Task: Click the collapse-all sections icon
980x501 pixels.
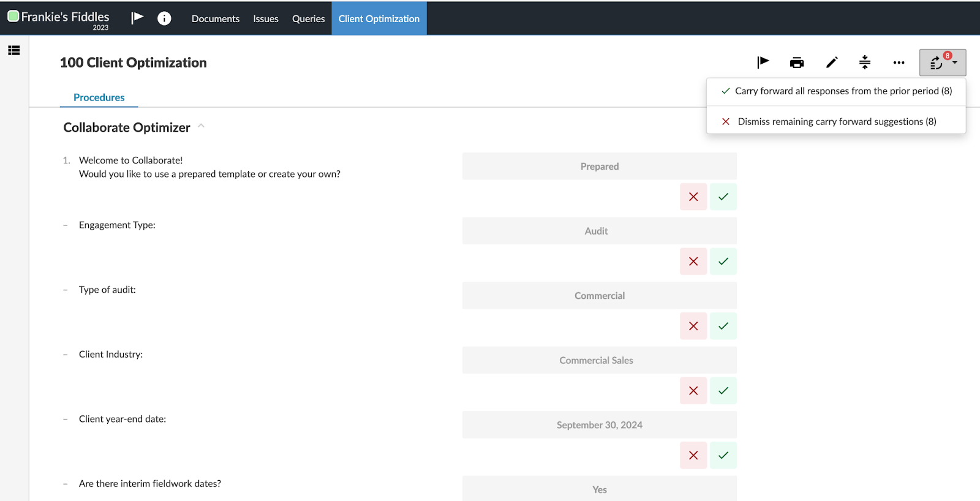Action: pyautogui.click(x=865, y=62)
